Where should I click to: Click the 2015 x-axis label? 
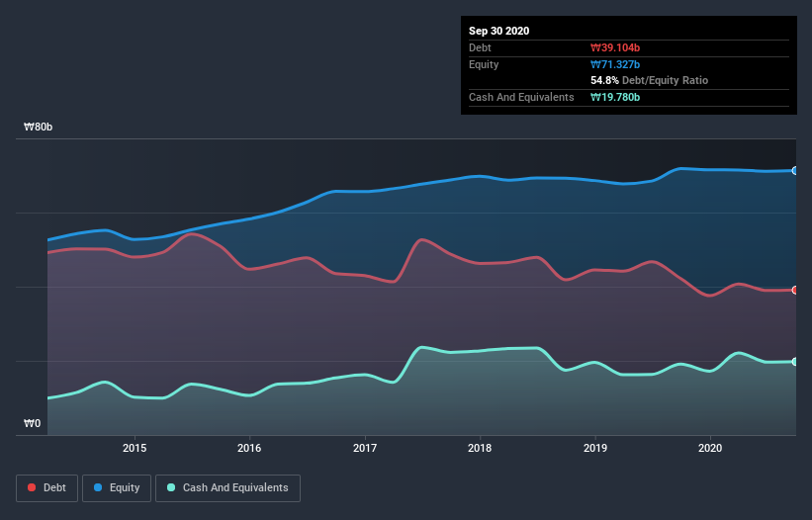pyautogui.click(x=135, y=448)
